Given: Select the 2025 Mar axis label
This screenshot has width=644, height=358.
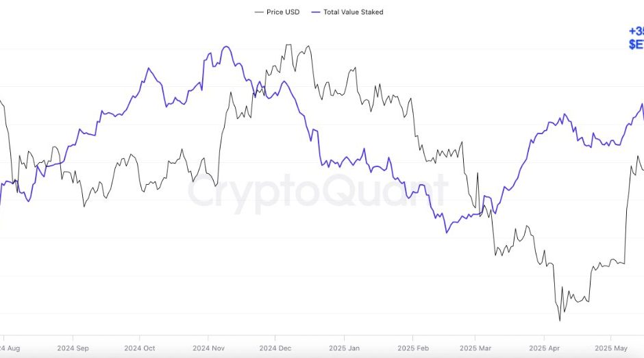Looking at the screenshot, I should pos(478,348).
